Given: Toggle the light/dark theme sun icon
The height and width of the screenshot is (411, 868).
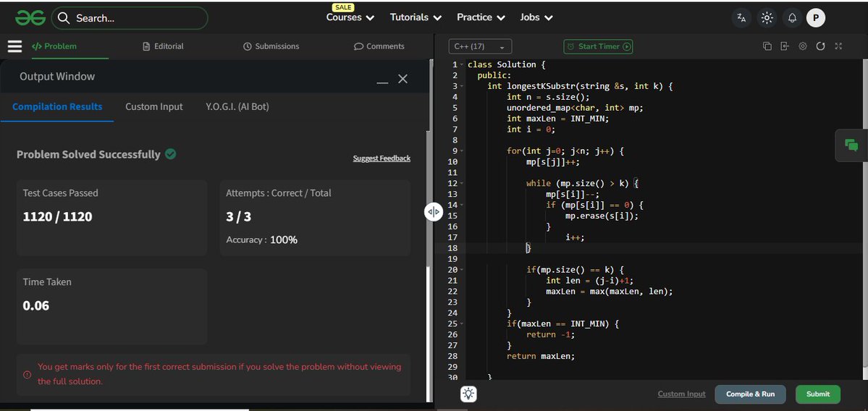Looking at the screenshot, I should point(767,18).
